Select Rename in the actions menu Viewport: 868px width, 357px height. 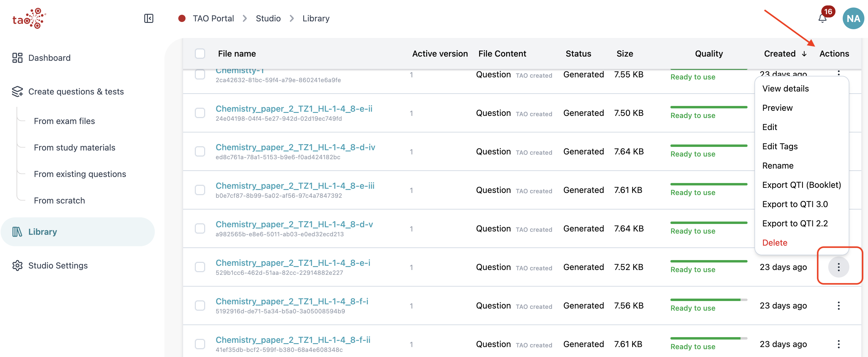[x=777, y=166]
